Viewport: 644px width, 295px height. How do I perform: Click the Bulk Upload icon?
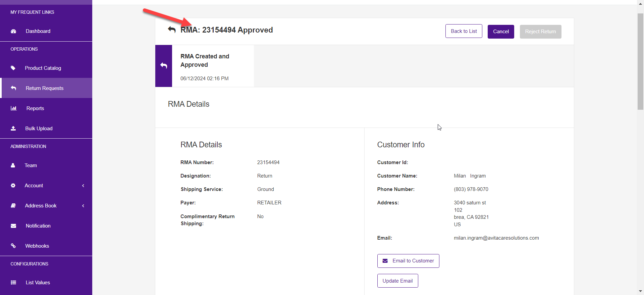coord(13,128)
